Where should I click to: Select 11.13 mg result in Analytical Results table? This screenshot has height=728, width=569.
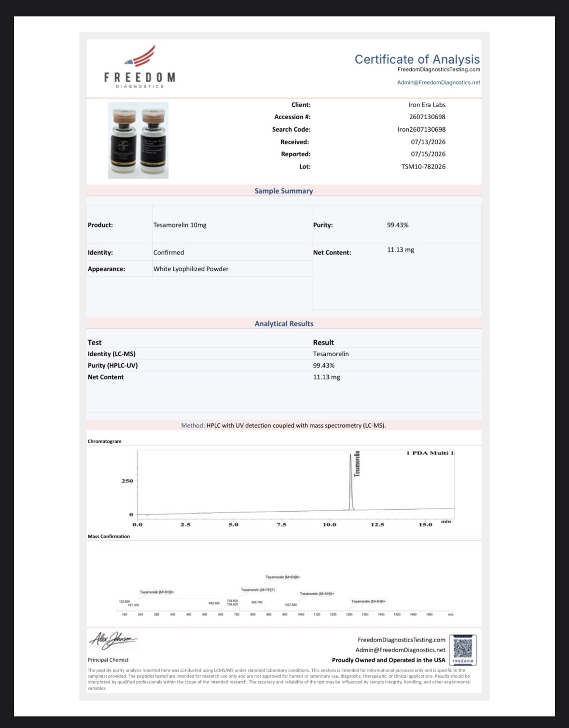click(326, 377)
